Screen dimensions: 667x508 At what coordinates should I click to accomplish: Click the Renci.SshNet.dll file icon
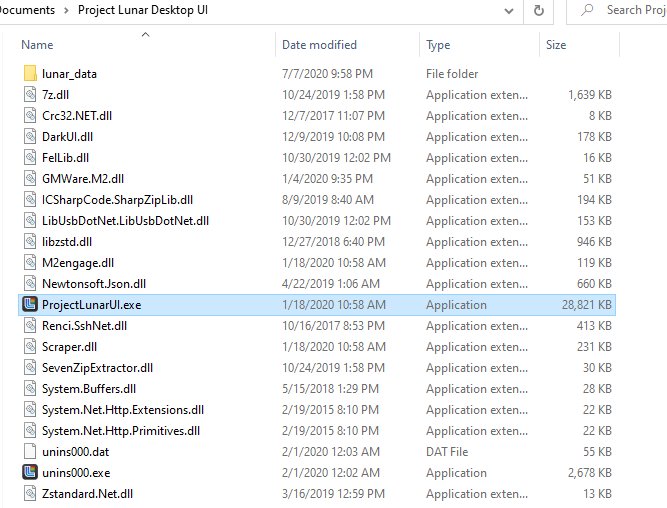coord(30,325)
